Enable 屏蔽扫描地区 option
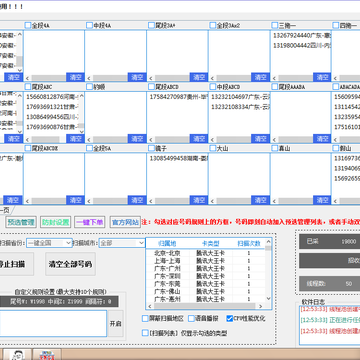Screen dimensions: 360x360 pyautogui.click(x=145, y=319)
